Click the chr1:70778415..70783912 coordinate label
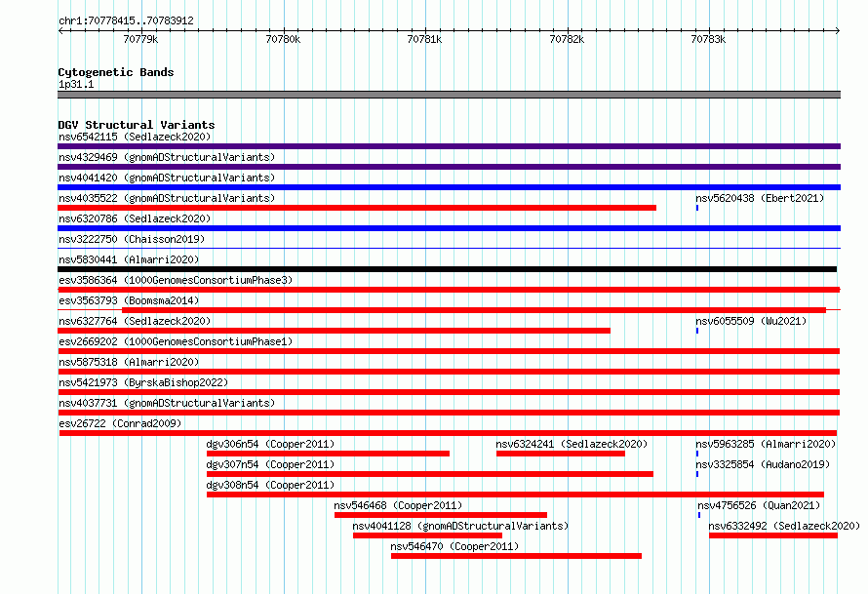This screenshot has height=594, width=868. tap(126, 20)
